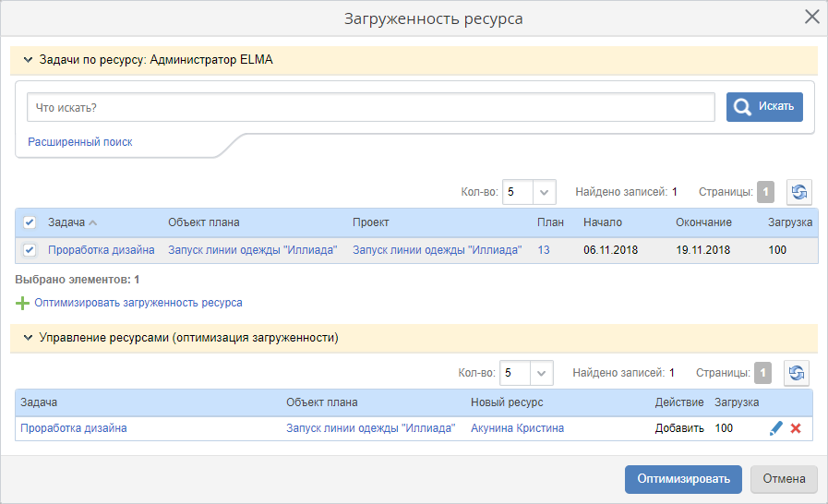The height and width of the screenshot is (504, 828).
Task: Open the upper Кол-во count dropdown
Action: coord(544,192)
